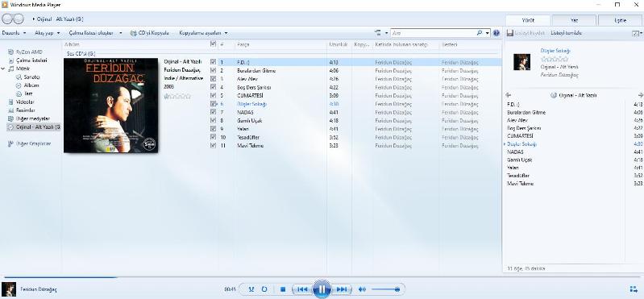This screenshot has height=299, width=644.
Task: Switch to the Eşitle tab
Action: [621, 20]
